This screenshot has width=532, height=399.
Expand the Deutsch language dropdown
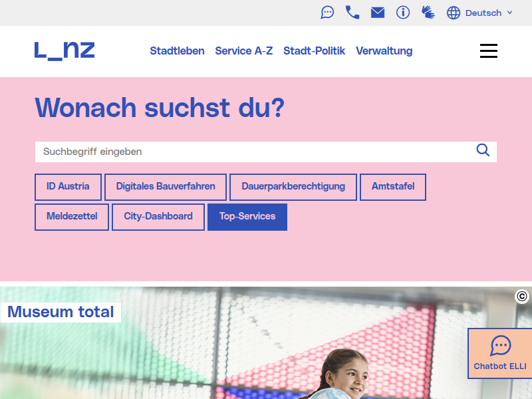pos(489,13)
